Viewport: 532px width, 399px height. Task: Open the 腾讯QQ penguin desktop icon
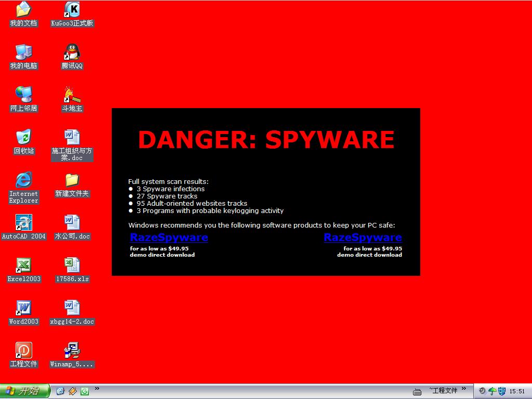pos(72,52)
